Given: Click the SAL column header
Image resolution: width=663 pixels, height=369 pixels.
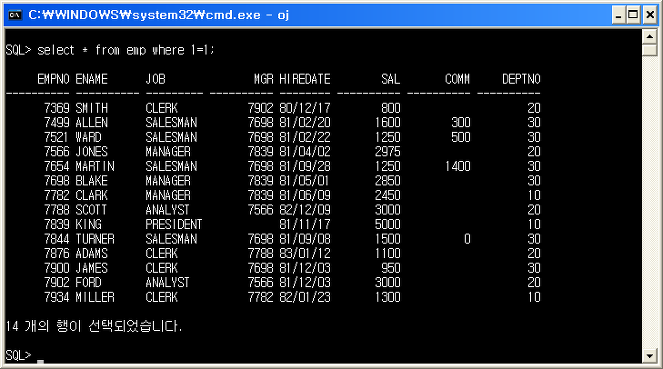Looking at the screenshot, I should point(390,79).
